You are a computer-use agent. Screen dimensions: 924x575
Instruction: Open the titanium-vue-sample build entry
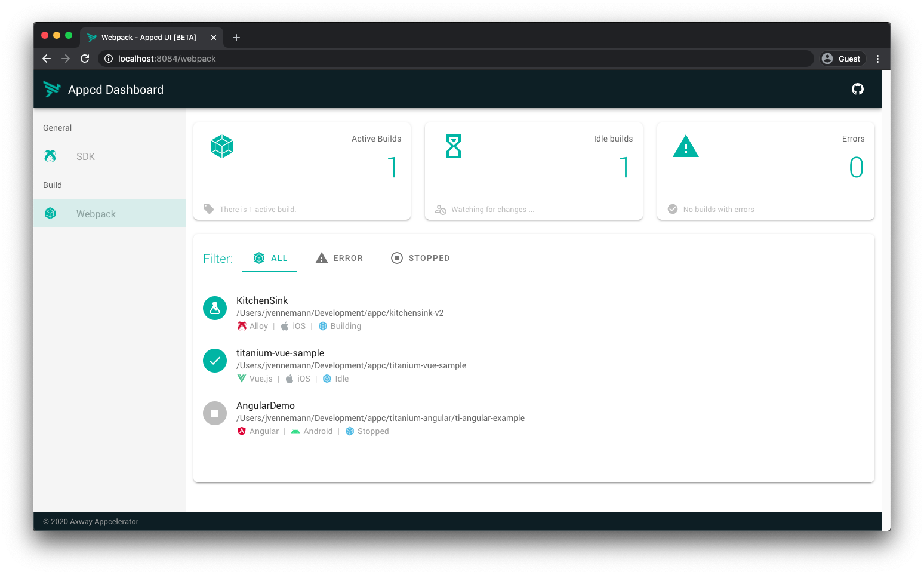click(534, 365)
